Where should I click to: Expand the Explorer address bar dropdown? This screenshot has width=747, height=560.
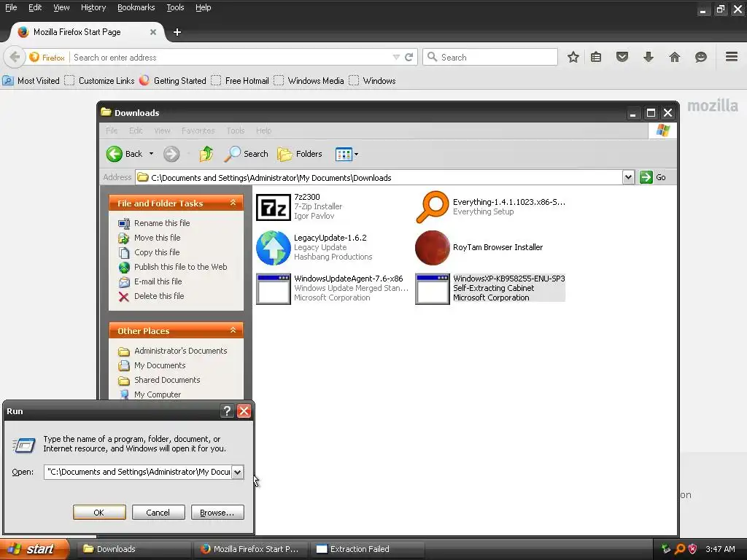(628, 177)
